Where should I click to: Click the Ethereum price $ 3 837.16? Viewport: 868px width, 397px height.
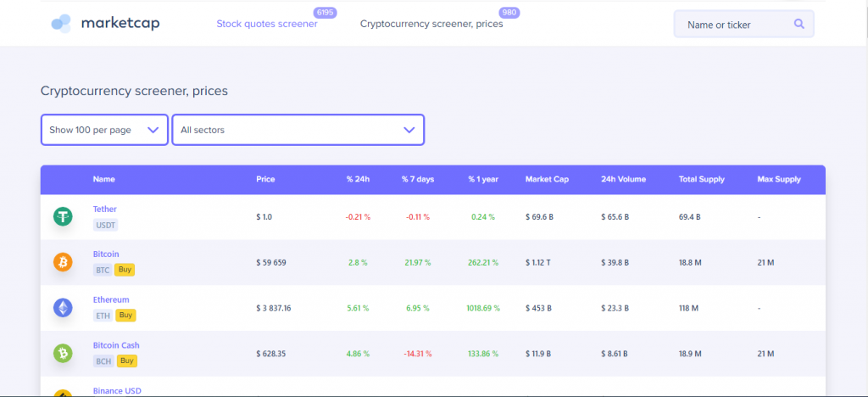[274, 308]
